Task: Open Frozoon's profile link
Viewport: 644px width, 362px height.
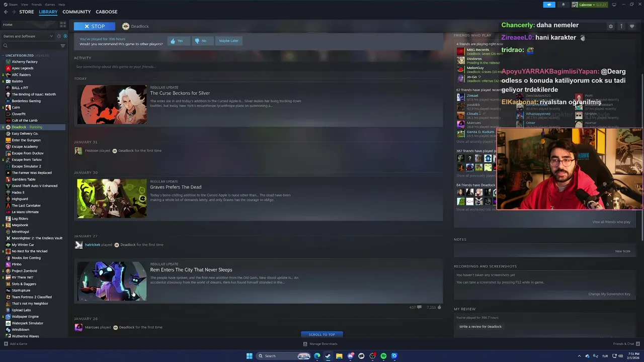Action: point(92,151)
